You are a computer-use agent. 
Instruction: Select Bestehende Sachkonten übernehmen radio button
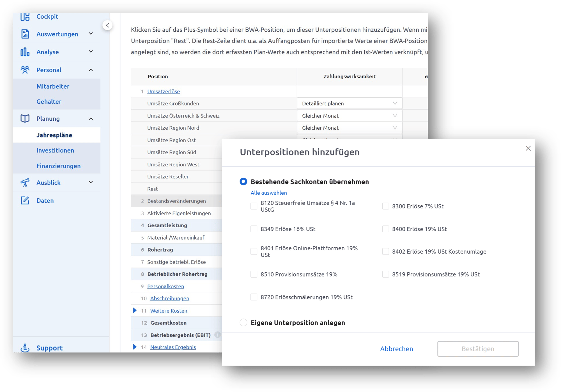pyautogui.click(x=243, y=182)
